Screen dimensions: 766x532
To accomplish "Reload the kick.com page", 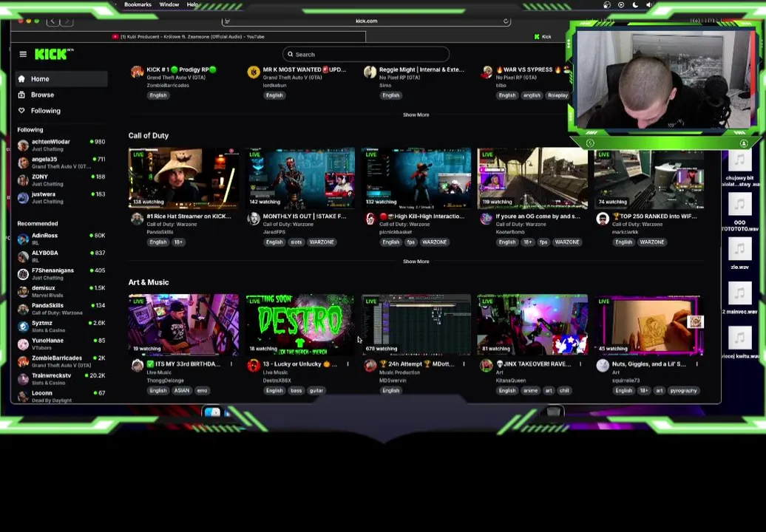I will [x=506, y=21].
